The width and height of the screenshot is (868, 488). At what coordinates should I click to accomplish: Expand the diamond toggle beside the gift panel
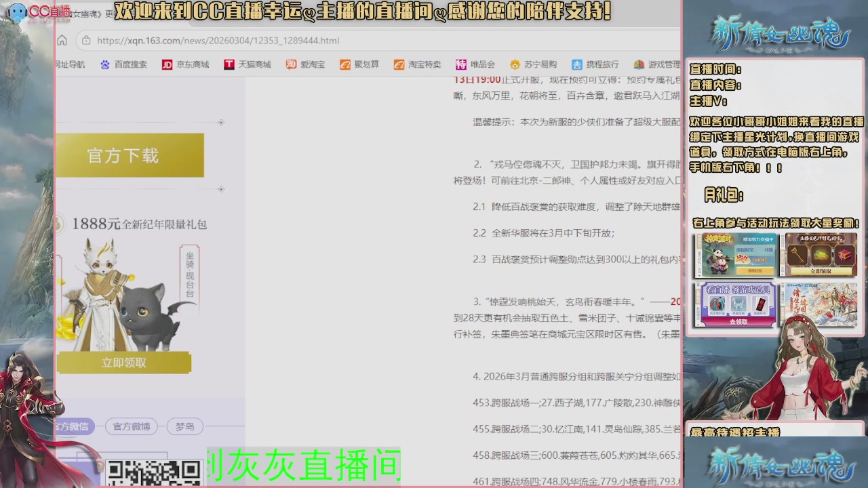tap(220, 188)
